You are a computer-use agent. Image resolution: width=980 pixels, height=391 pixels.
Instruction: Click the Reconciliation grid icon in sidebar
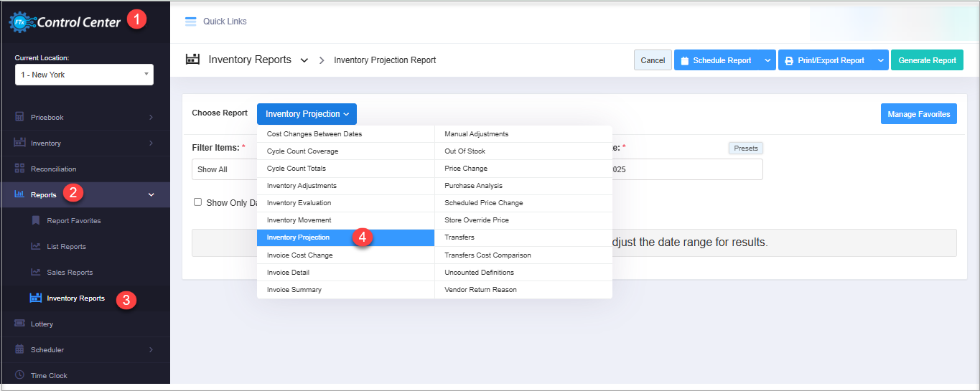20,169
